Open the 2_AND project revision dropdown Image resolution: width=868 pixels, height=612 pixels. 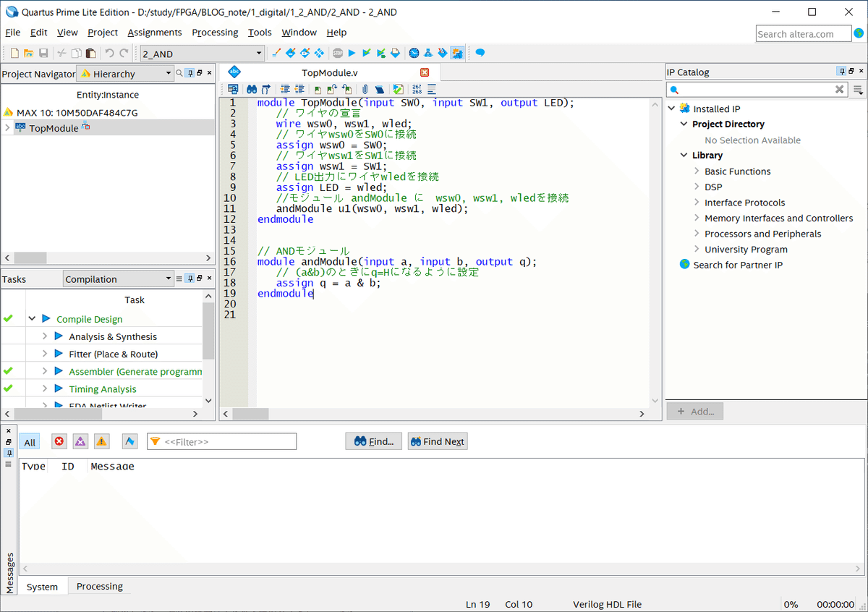202,54
